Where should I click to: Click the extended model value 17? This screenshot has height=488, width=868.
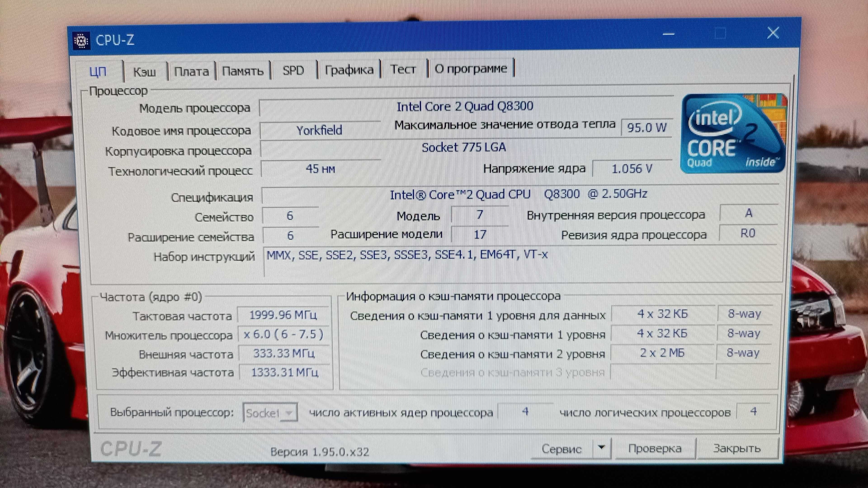coord(480,235)
